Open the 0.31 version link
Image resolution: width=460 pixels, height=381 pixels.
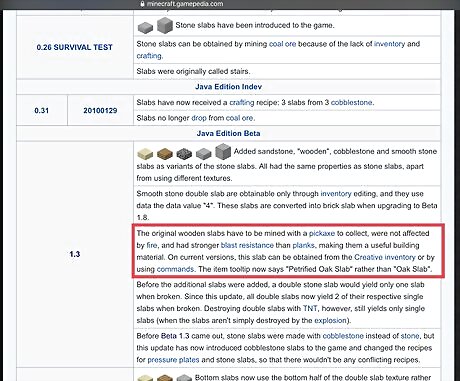click(x=42, y=110)
